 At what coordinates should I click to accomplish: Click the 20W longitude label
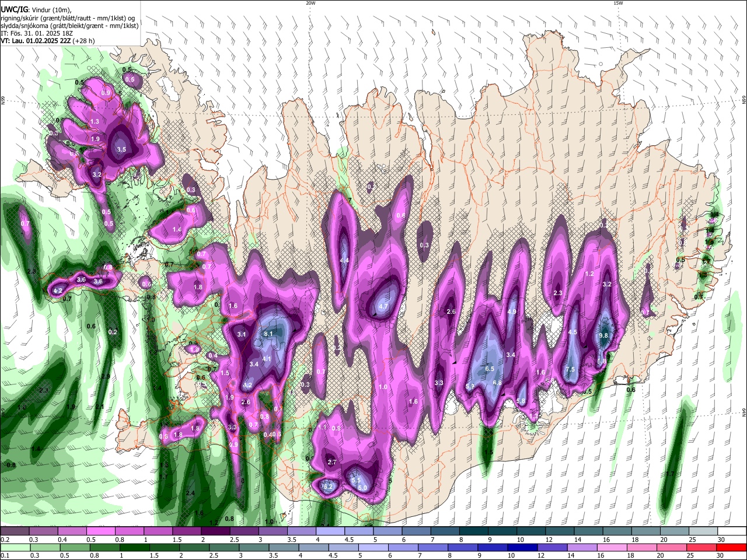(x=310, y=3)
